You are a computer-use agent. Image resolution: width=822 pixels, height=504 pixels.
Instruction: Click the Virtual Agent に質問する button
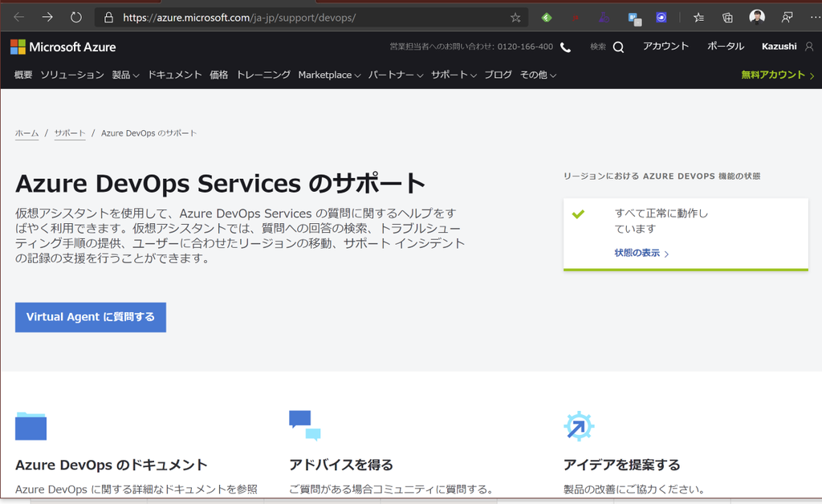(x=91, y=317)
